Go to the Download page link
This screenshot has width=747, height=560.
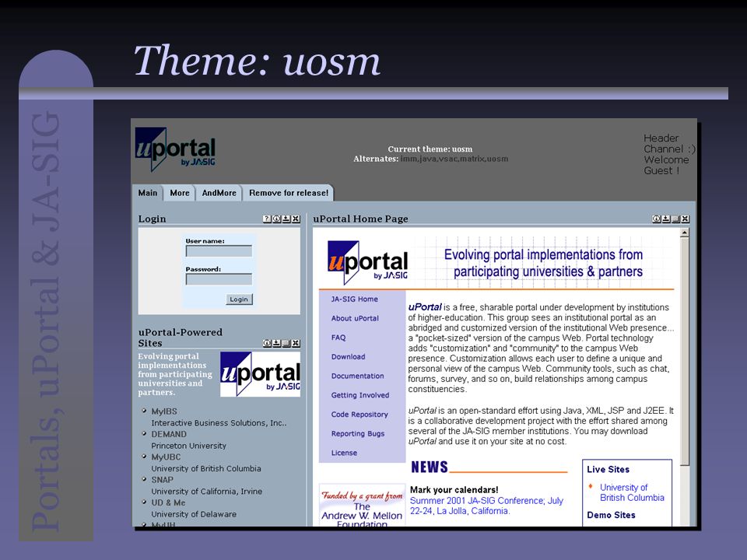[349, 357]
